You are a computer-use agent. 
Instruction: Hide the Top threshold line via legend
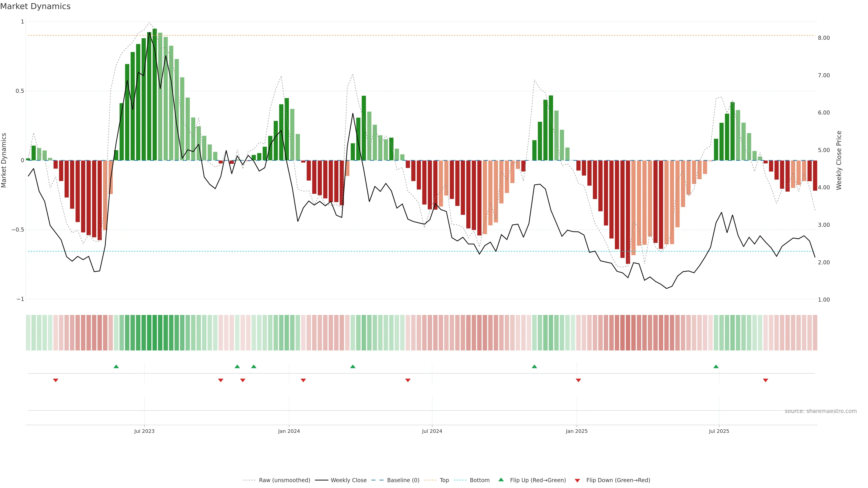click(444, 480)
